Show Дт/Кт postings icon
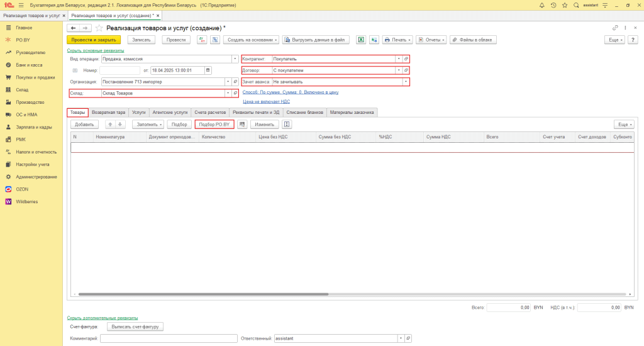The width and height of the screenshot is (644, 346). coord(202,40)
